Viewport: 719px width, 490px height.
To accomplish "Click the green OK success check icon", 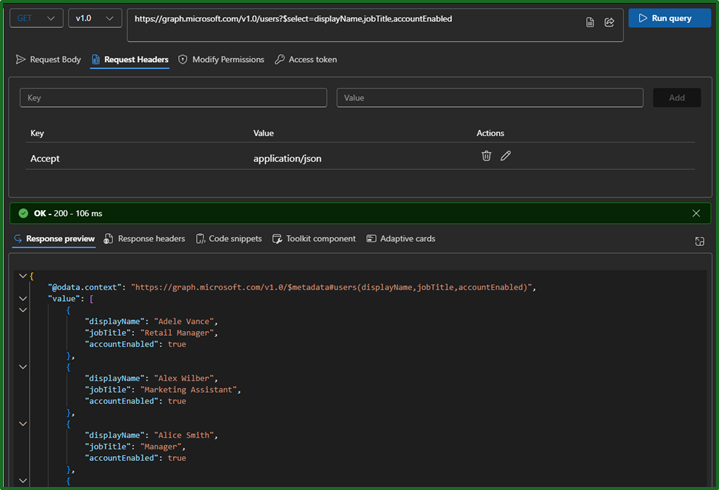I will click(23, 213).
